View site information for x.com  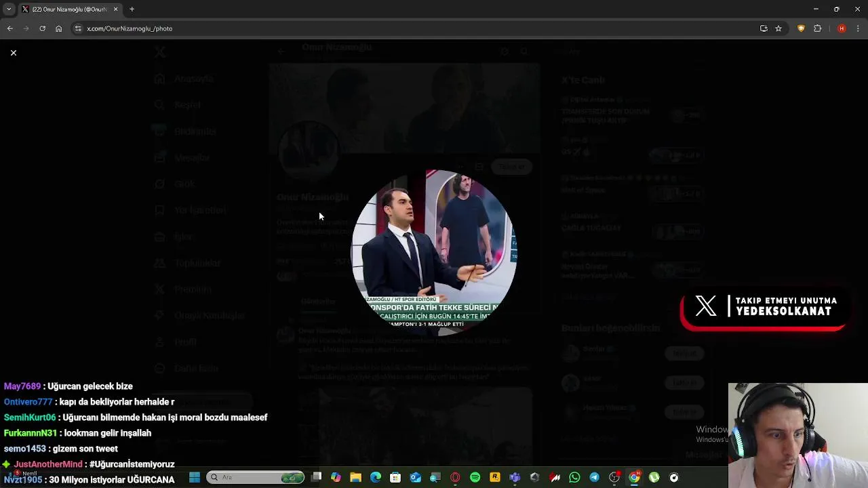(x=78, y=28)
